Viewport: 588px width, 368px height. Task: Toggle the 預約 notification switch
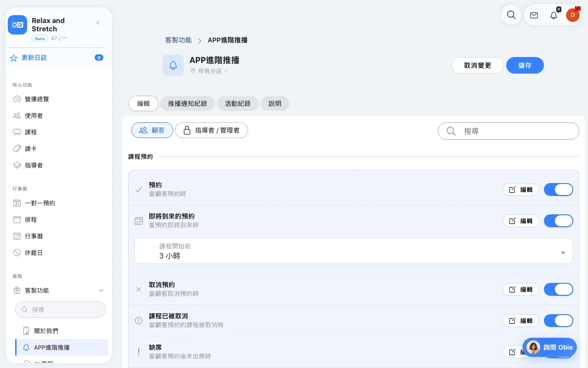[x=559, y=190]
